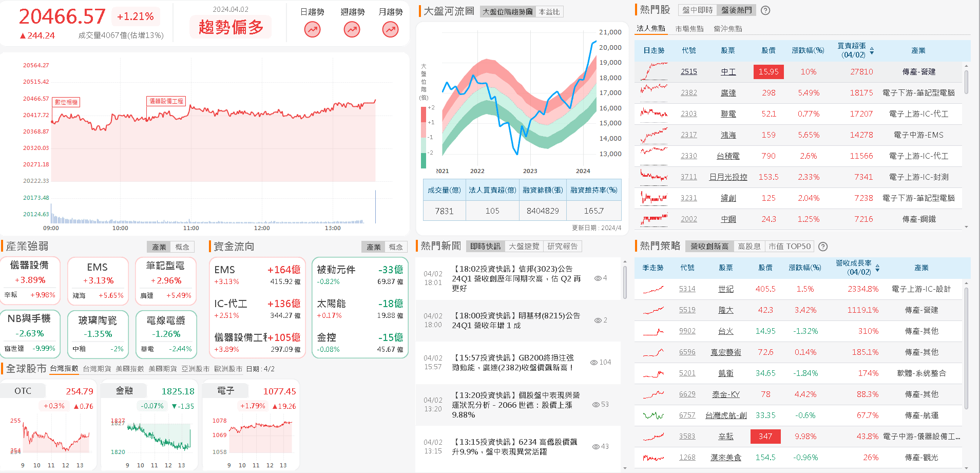The width and height of the screenshot is (980, 473).
Task: Sort the 營收成長率 column in 熱門策略
Action: [x=877, y=268]
